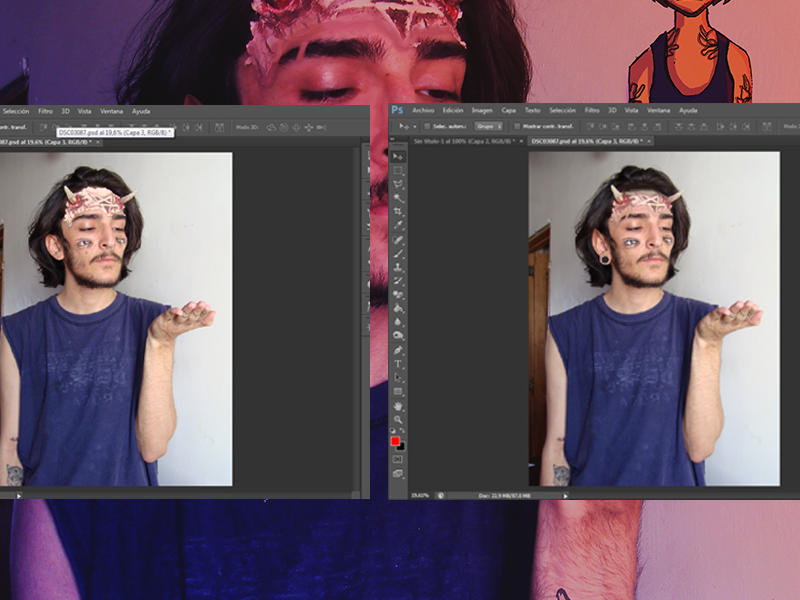The image size is (800, 600).
Task: Open foreground red color picker
Action: pos(394,441)
